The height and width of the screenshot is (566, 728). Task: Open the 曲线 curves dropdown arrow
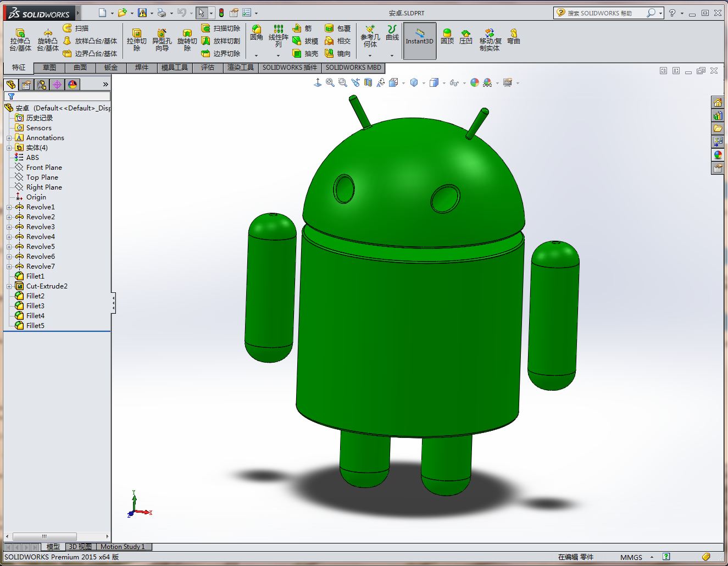(392, 56)
